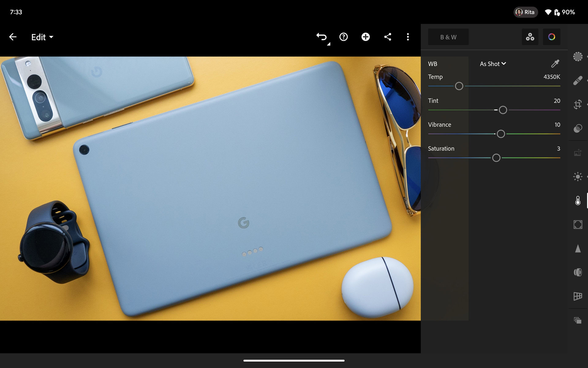The image size is (588, 368).
Task: Tap the undo arrow icon
Action: click(322, 37)
